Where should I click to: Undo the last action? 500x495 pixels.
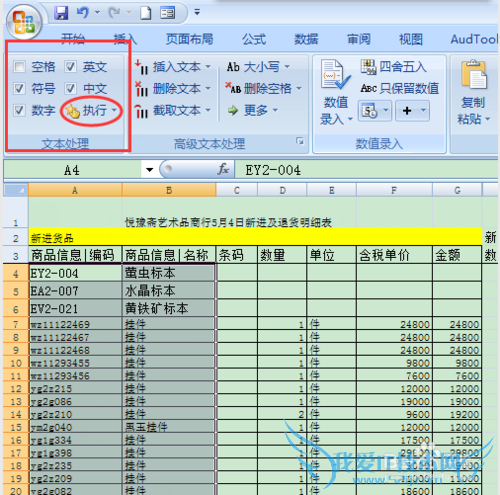(x=83, y=13)
